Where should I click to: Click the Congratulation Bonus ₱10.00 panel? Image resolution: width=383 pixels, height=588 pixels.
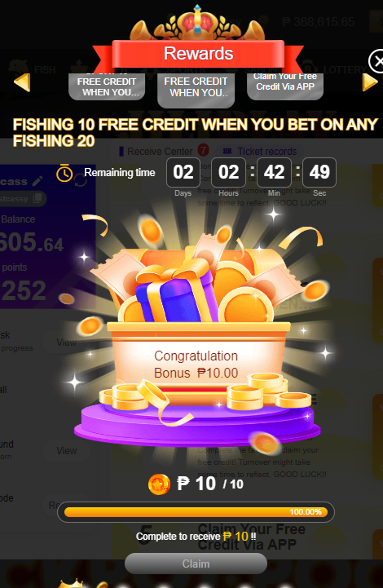point(196,365)
